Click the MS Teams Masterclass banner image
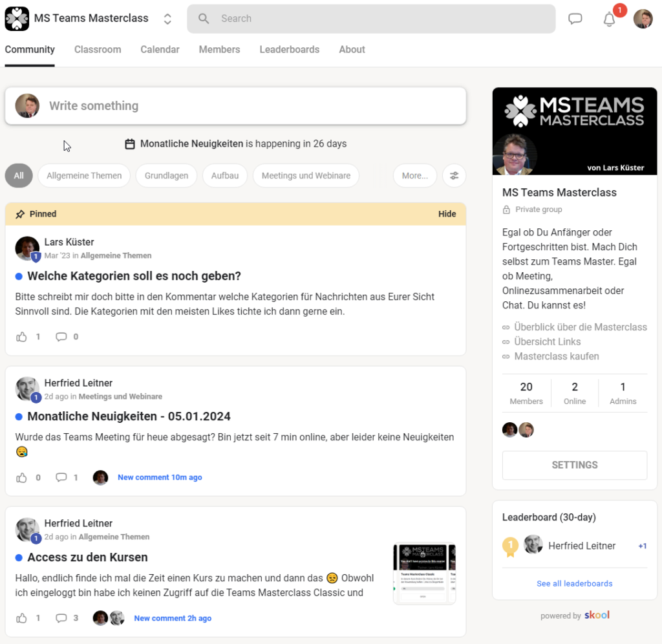Screen dimensions: 662x644 [575, 131]
